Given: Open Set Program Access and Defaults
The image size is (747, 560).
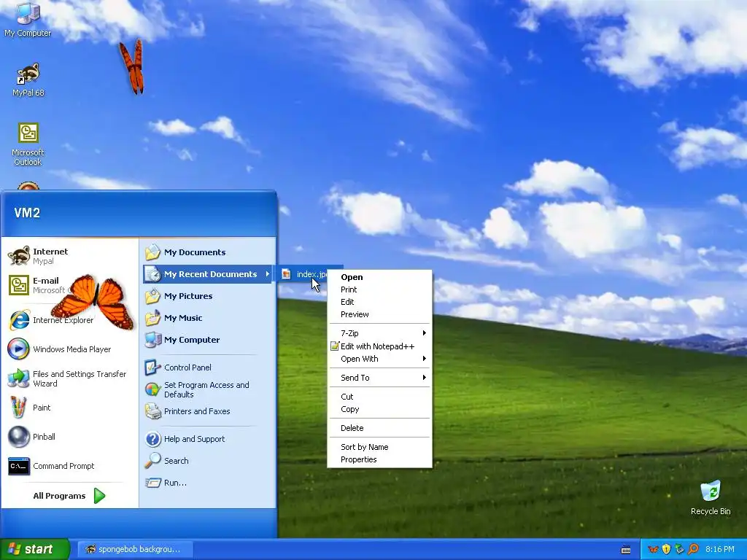Looking at the screenshot, I should coord(207,389).
